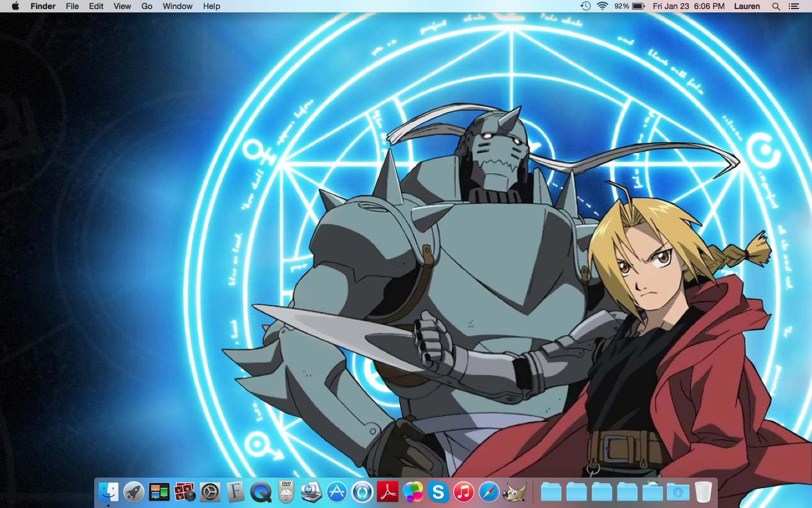Show the Notification Center sidebar
812x508 pixels.
[794, 6]
